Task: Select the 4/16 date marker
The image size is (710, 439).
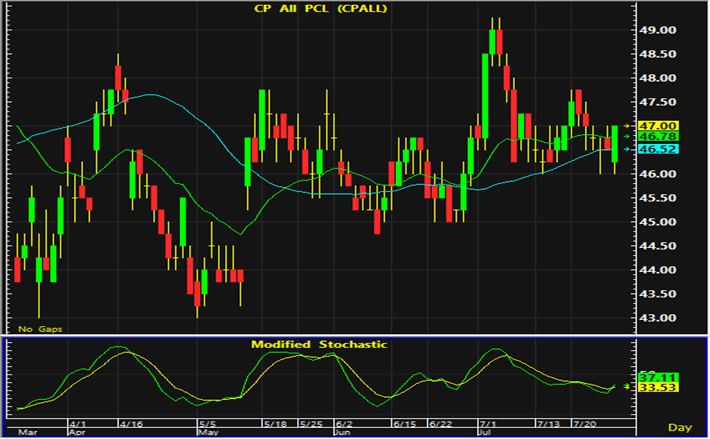Action: (x=130, y=424)
